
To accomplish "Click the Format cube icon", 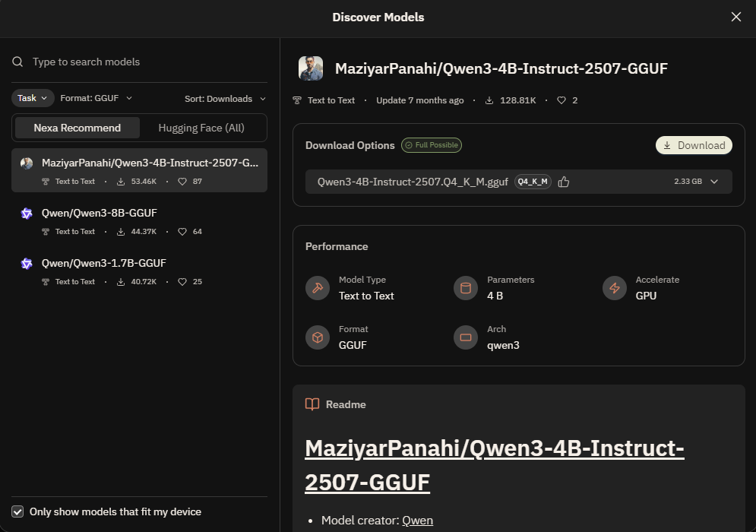I will point(318,337).
